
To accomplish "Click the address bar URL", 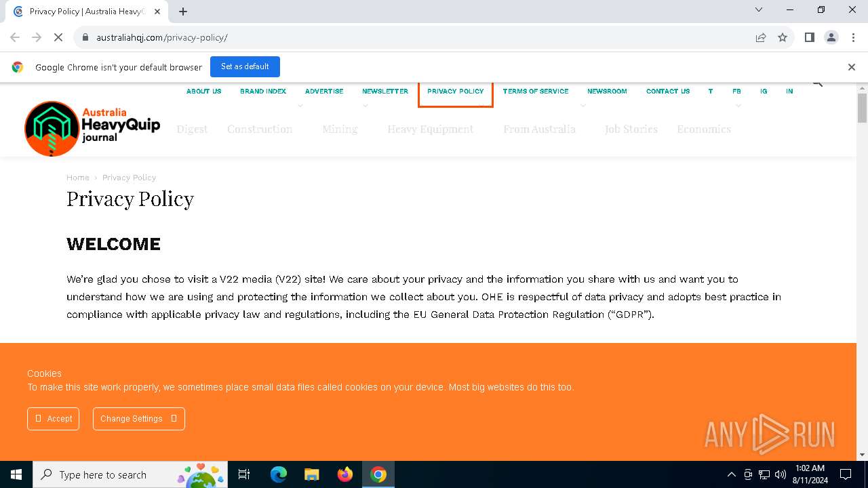I will (162, 37).
